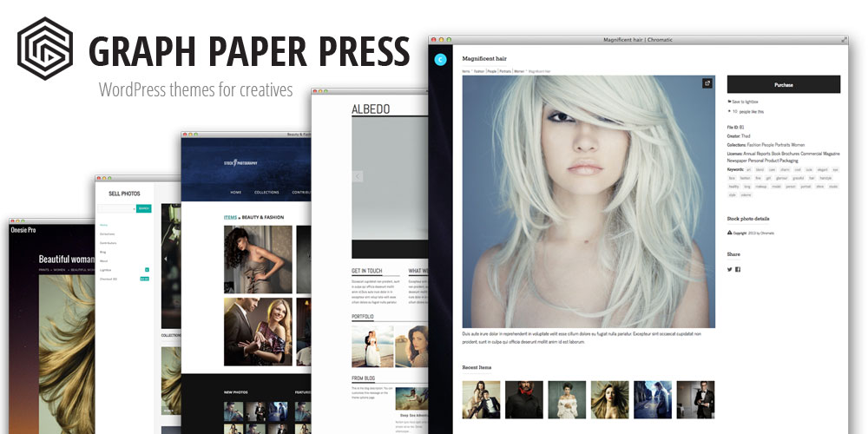Select Blog in Sell Photos sidebar

point(102,252)
